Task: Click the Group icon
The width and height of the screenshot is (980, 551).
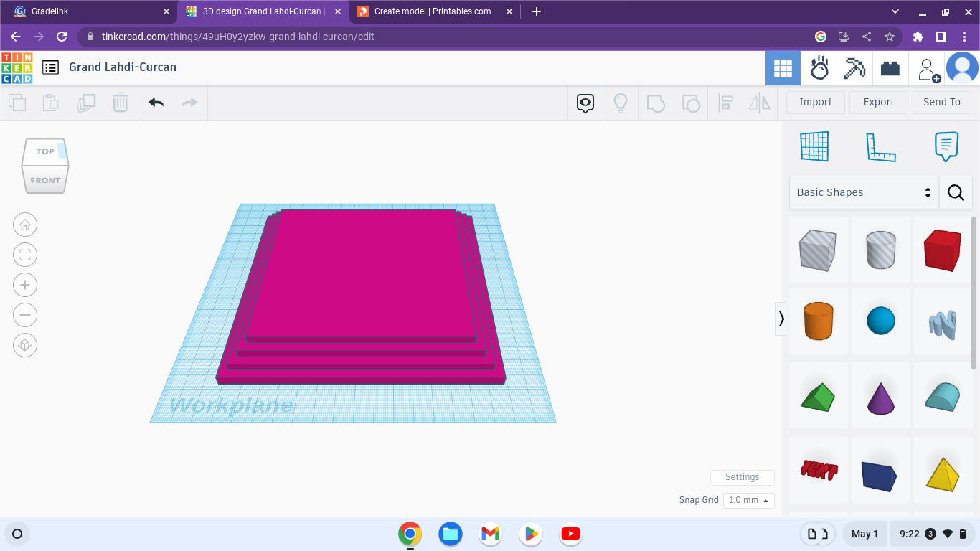Action: tap(656, 103)
